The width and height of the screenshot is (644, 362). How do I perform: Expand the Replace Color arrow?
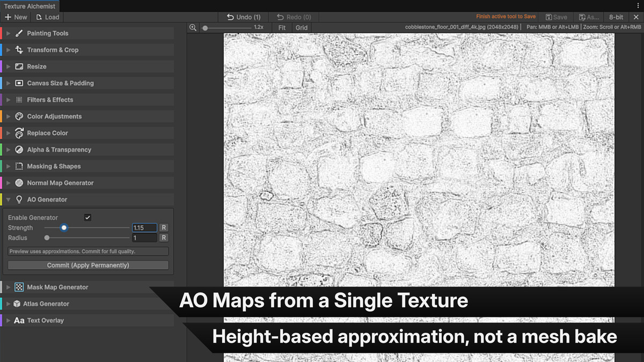tap(8, 133)
